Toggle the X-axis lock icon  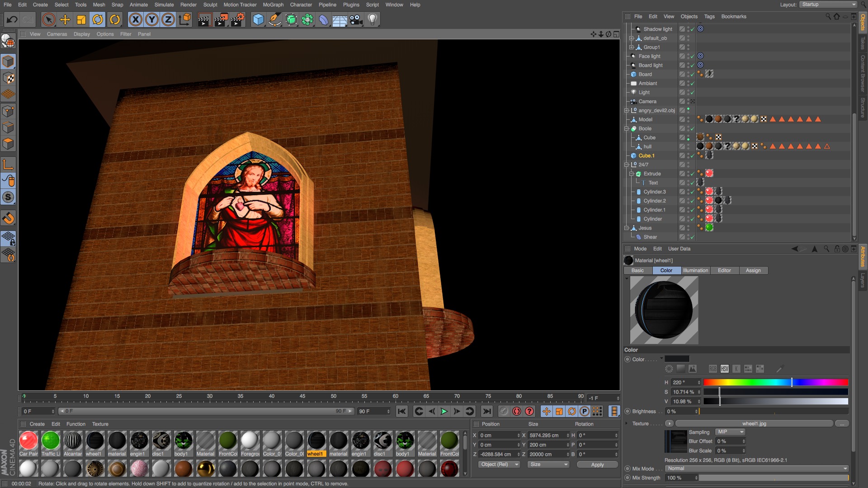tap(135, 19)
